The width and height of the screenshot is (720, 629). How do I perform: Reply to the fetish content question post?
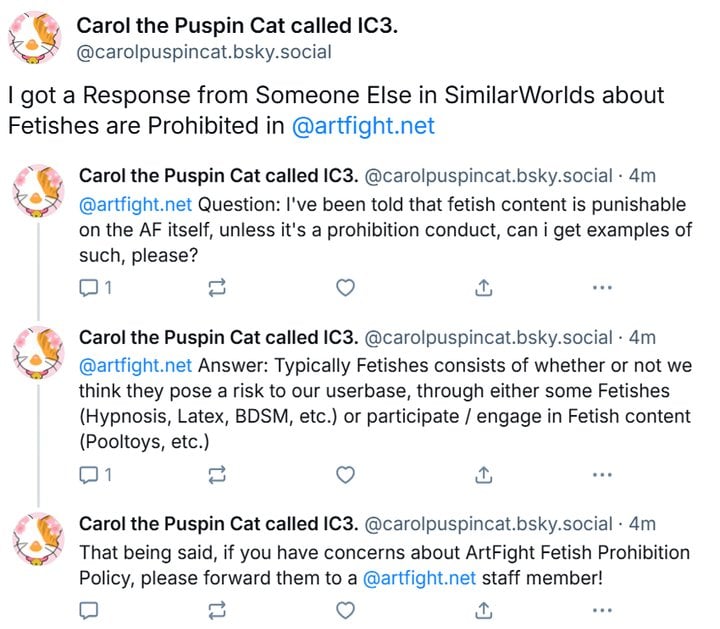[95, 288]
